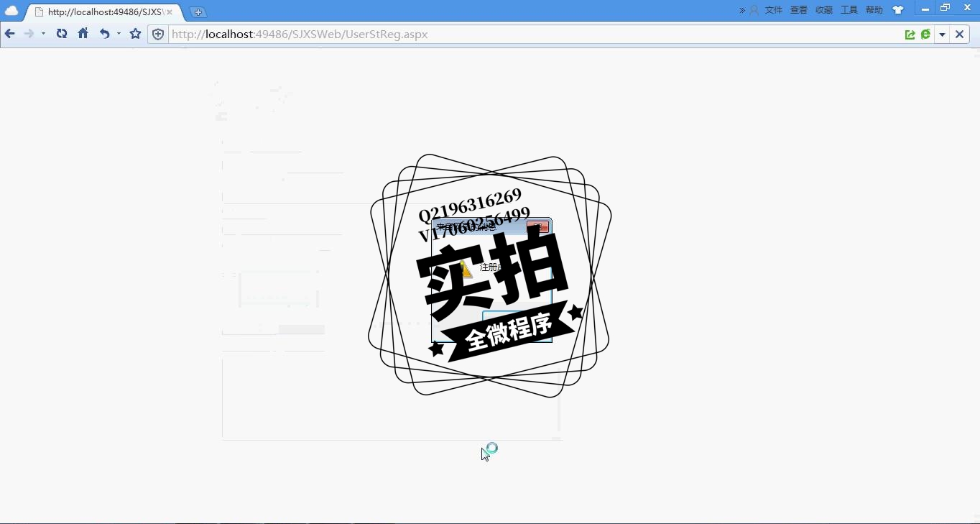980x524 pixels.
Task: Close the localhost:49486/SJXS tab
Action: (170, 12)
